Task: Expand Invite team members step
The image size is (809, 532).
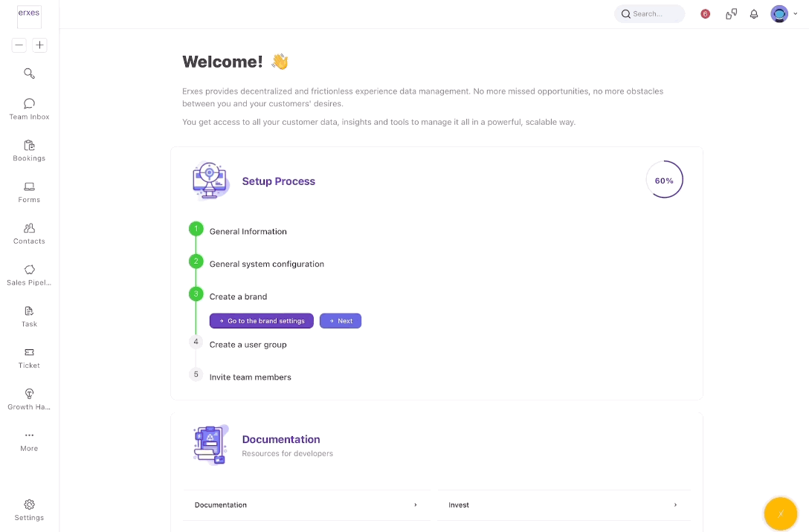Action: pos(251,377)
